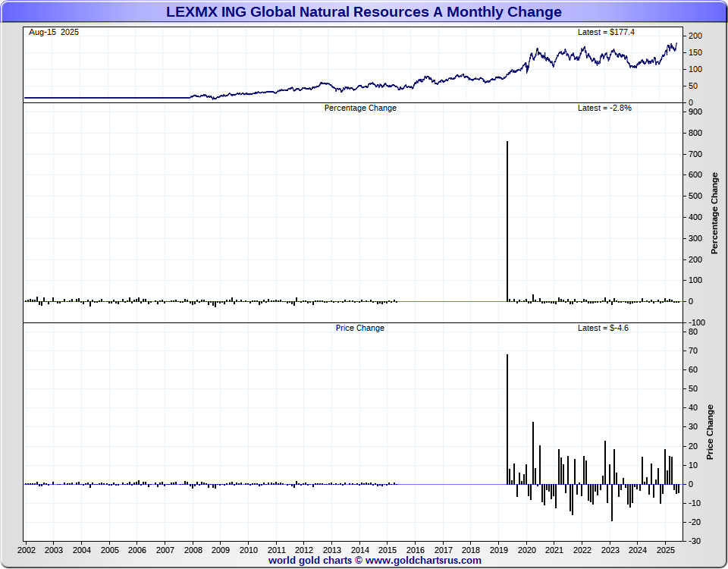Click the Latest = $-4.6 label
Viewport: 728px width, 569px height.
603,328
